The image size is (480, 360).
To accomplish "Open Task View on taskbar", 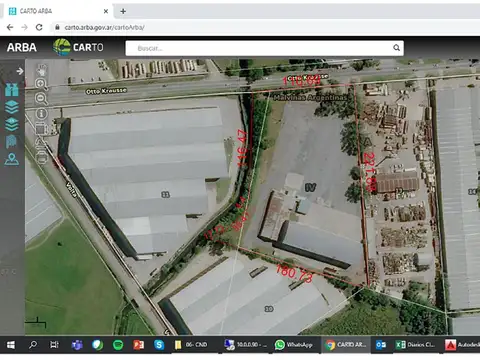I will coord(54,345).
